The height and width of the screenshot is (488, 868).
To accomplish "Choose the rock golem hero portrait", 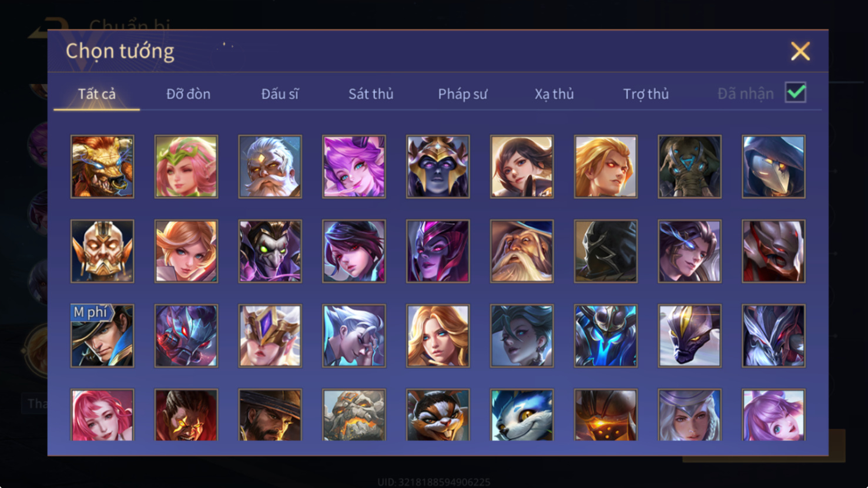I will 354,415.
